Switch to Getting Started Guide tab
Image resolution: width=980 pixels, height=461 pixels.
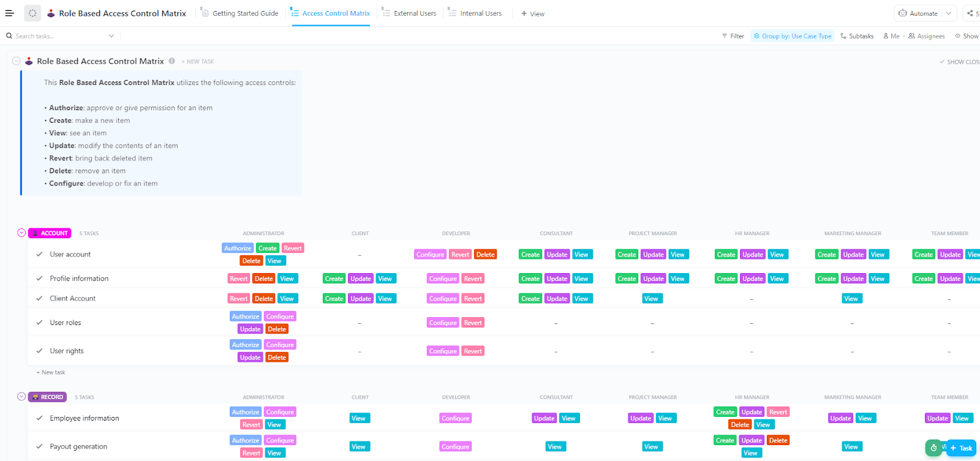(x=240, y=13)
